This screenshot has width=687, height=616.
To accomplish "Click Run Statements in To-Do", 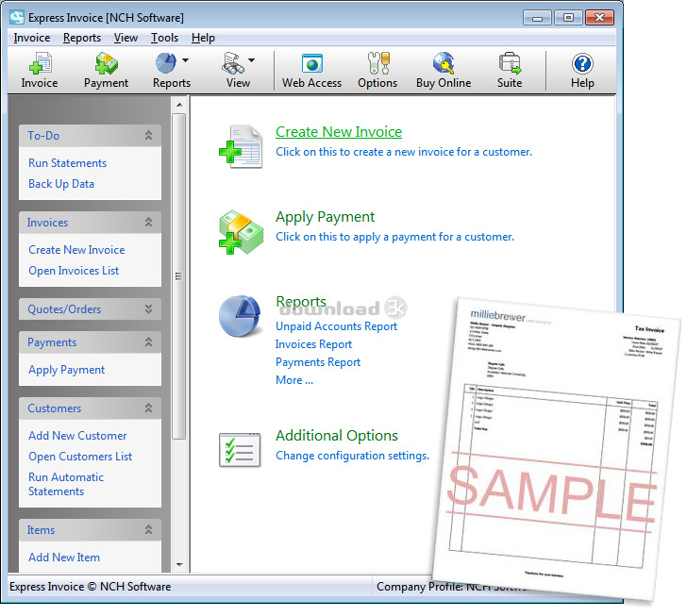I will pos(68,163).
